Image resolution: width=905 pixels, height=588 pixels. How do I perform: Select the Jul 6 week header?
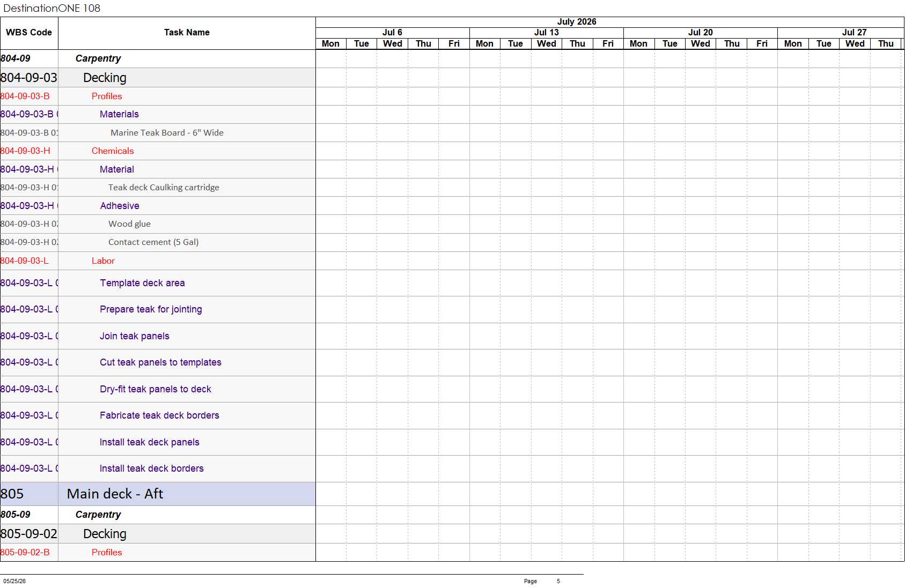click(x=392, y=33)
